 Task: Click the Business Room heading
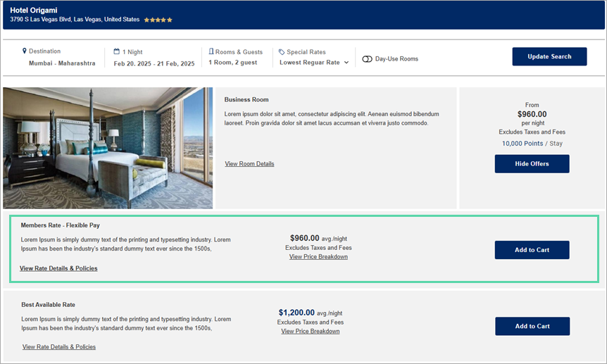point(246,99)
